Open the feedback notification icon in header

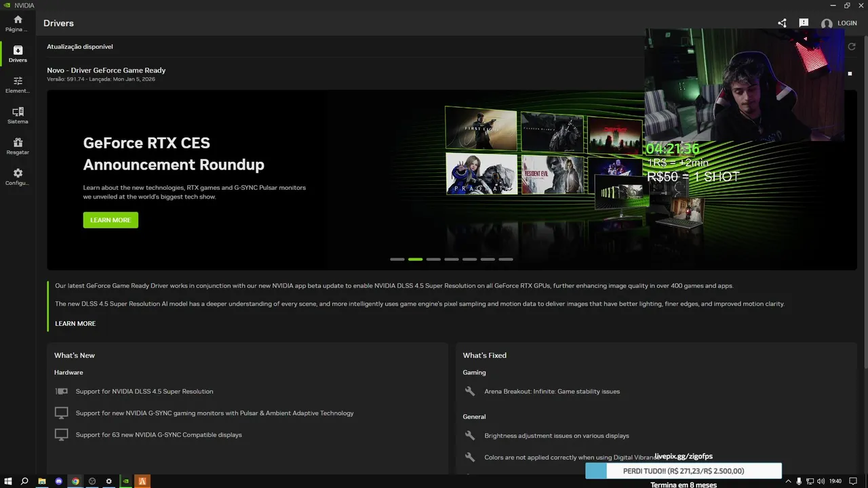click(804, 23)
